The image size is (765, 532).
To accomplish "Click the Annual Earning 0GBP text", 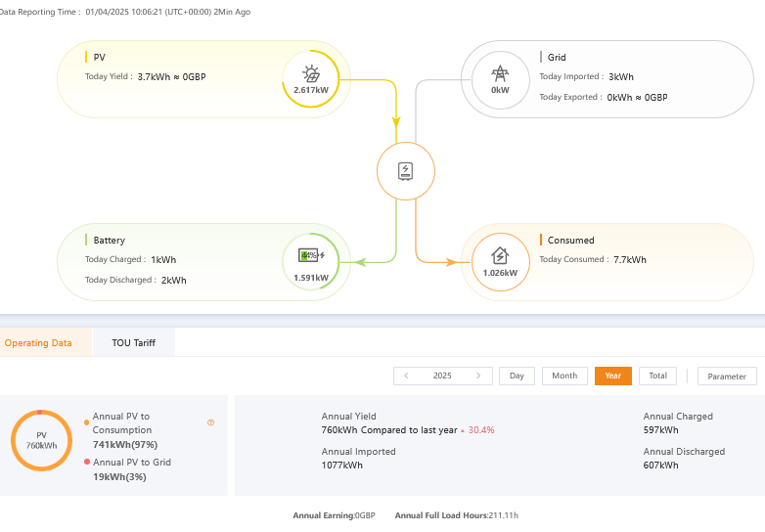I will [334, 515].
